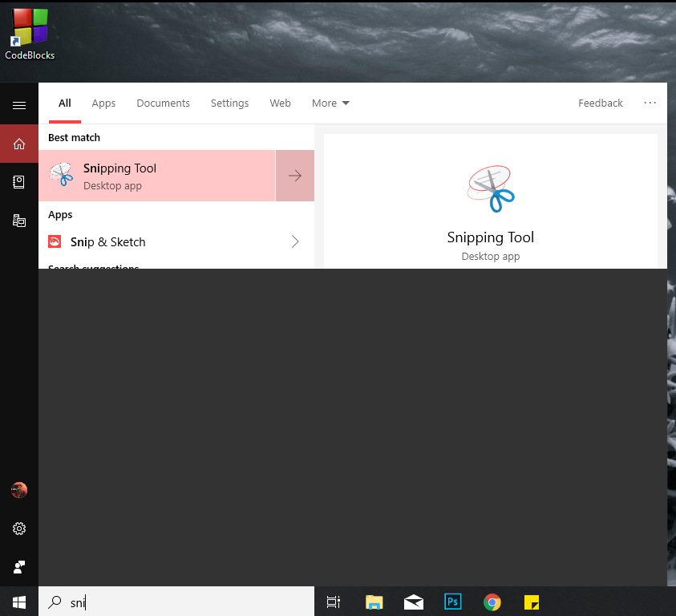This screenshot has width=676, height=616.
Task: Click the large Snipping Tool preview icon
Action: 491,188
